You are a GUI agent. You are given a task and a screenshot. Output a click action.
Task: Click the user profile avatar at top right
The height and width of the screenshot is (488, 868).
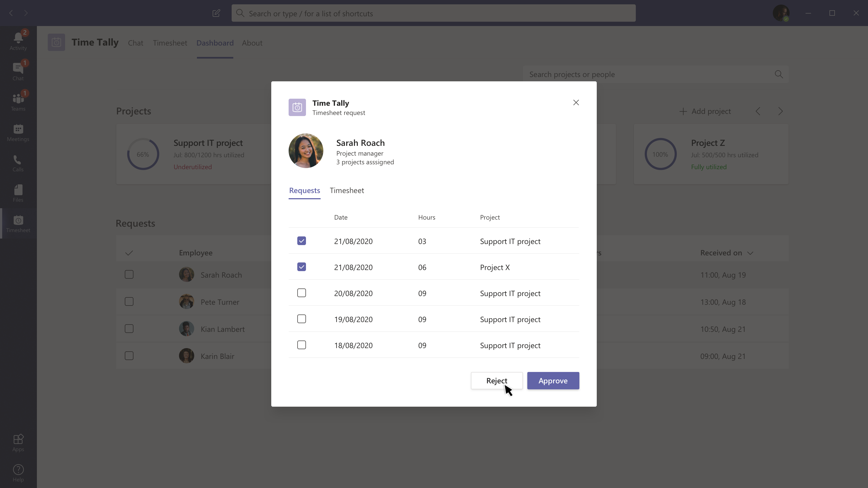[781, 13]
